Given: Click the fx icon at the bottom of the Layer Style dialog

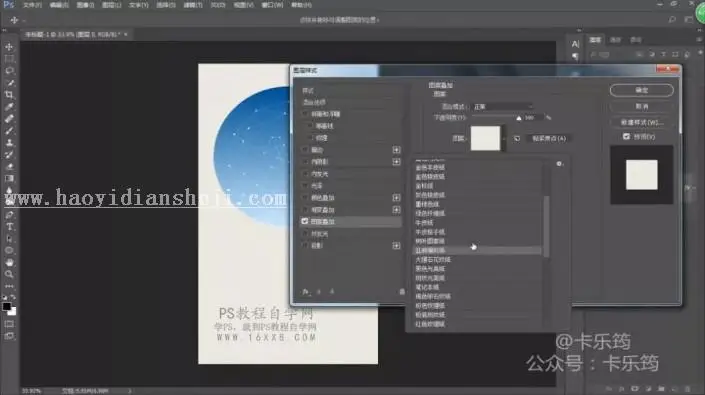Looking at the screenshot, I should point(306,292).
